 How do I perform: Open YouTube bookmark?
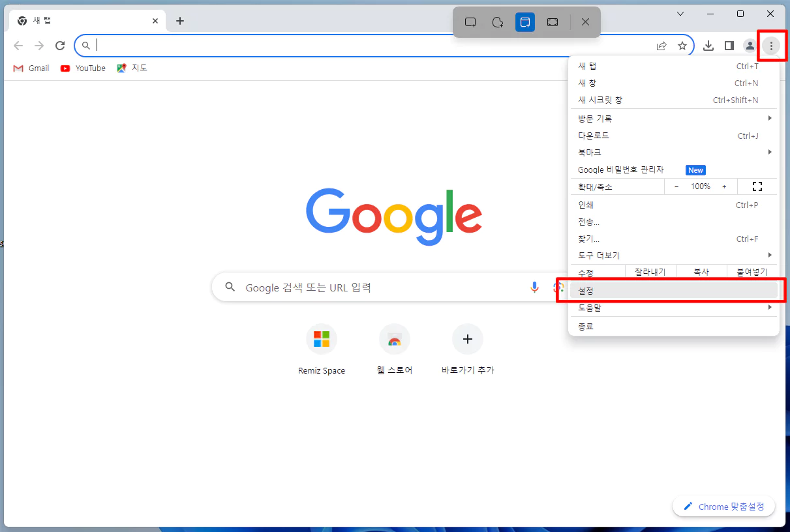coord(83,68)
